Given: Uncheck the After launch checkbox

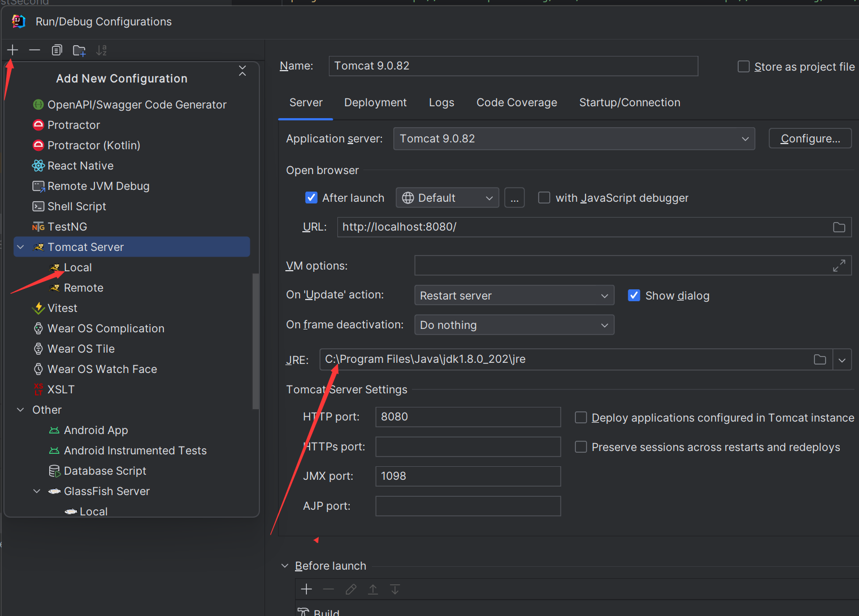Looking at the screenshot, I should (x=311, y=198).
